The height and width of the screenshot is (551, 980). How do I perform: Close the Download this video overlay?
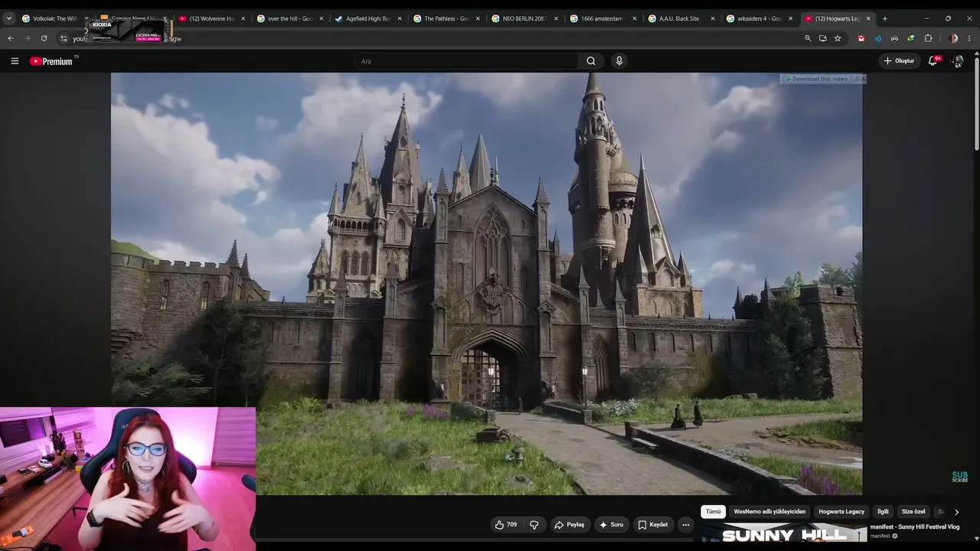(863, 79)
